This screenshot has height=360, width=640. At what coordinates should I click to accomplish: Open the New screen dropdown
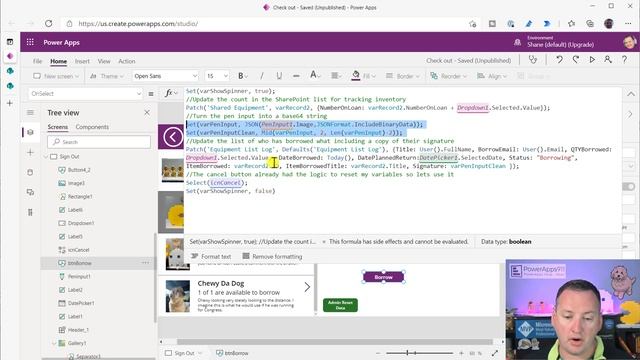coord(56,76)
